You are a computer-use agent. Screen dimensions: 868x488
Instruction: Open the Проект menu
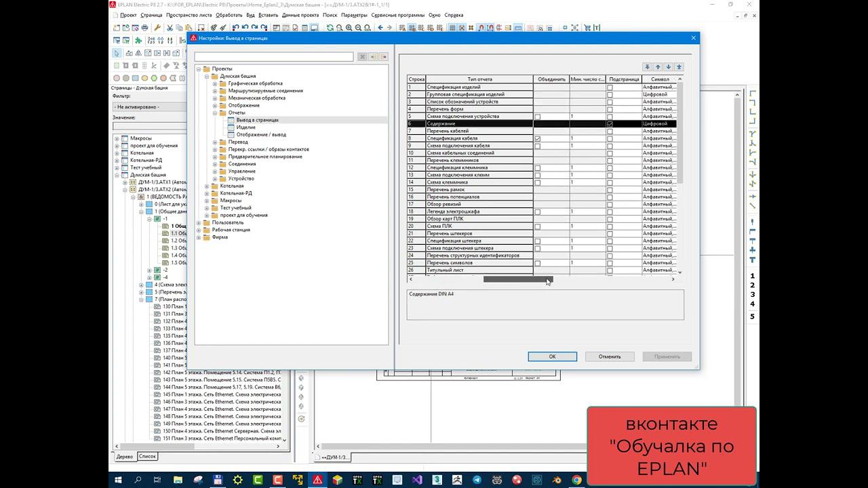pyautogui.click(x=128, y=15)
